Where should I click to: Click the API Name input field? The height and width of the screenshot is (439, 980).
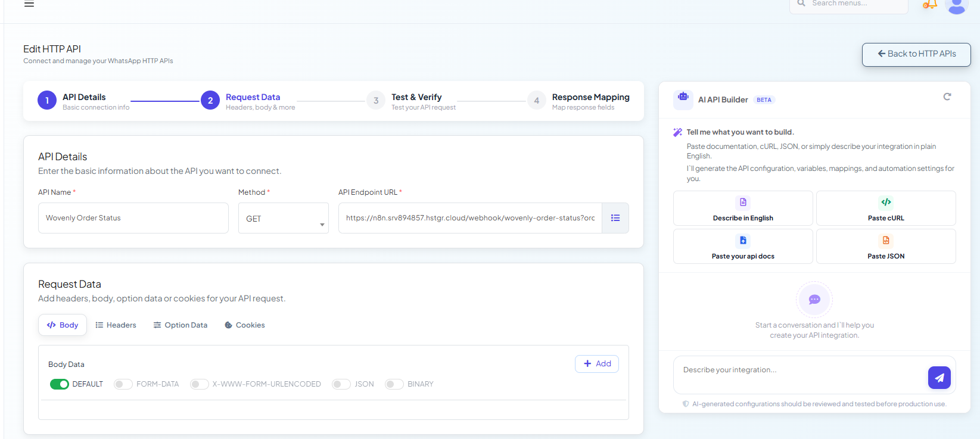coord(133,218)
